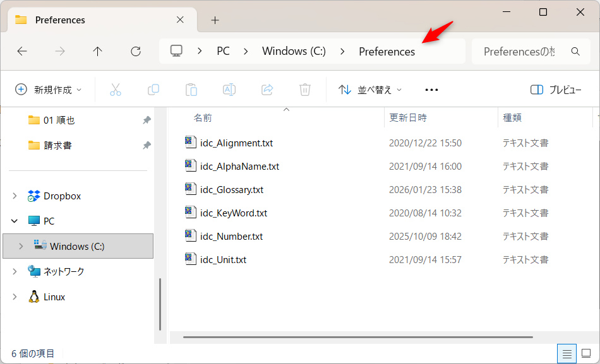Add a new tab with plus button
This screenshot has height=364, width=600.
pyautogui.click(x=215, y=20)
